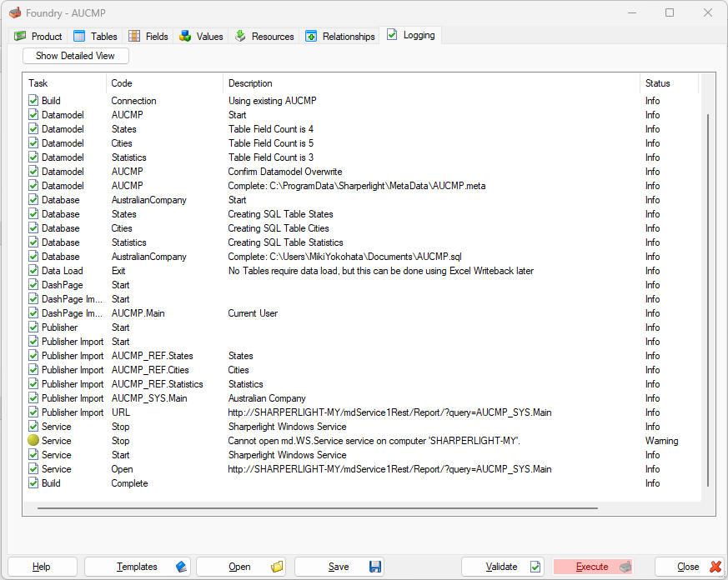
Task: Select 'Confirm Datamodel Overwrite' description
Action: pyautogui.click(x=285, y=171)
